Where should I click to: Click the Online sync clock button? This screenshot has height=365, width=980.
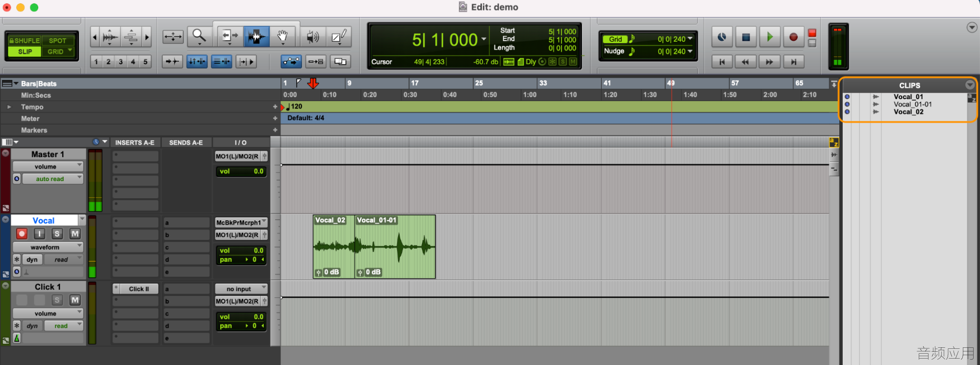tap(722, 37)
